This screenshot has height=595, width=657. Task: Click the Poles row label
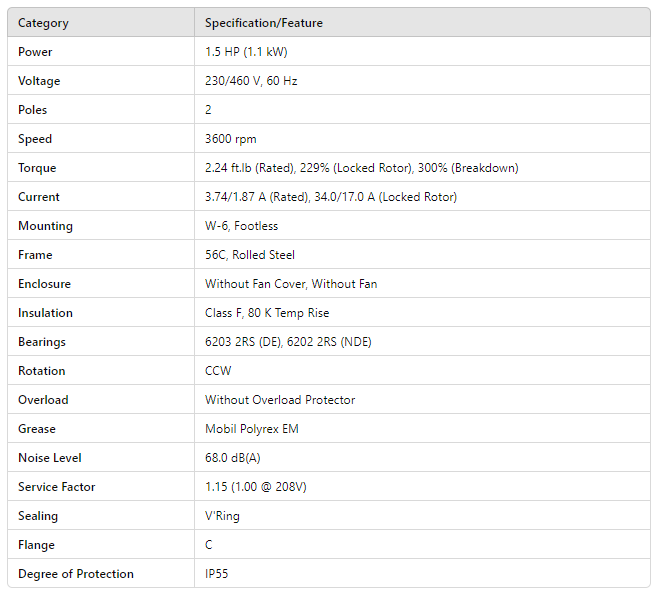click(33, 110)
